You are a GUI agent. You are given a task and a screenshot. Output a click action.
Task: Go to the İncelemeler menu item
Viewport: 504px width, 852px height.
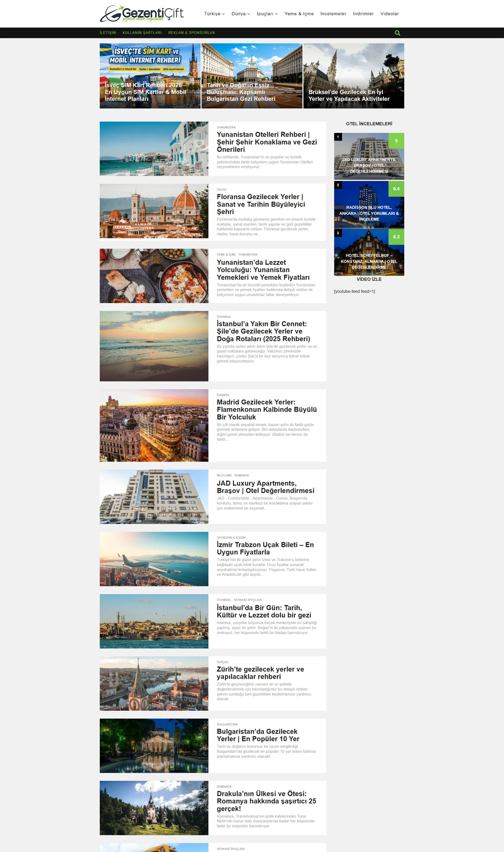coord(333,14)
